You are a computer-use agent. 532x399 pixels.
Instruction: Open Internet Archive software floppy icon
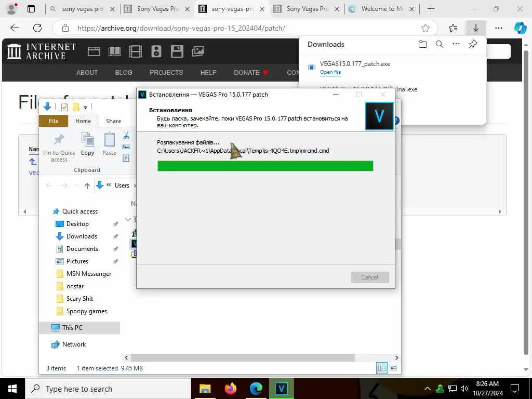(177, 51)
